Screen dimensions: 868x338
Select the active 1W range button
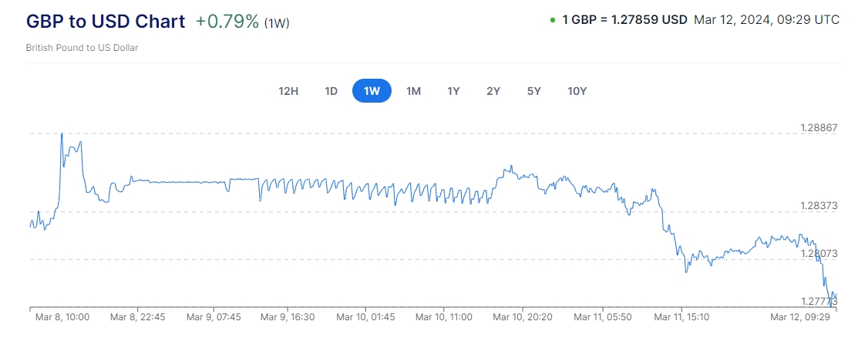(372, 91)
